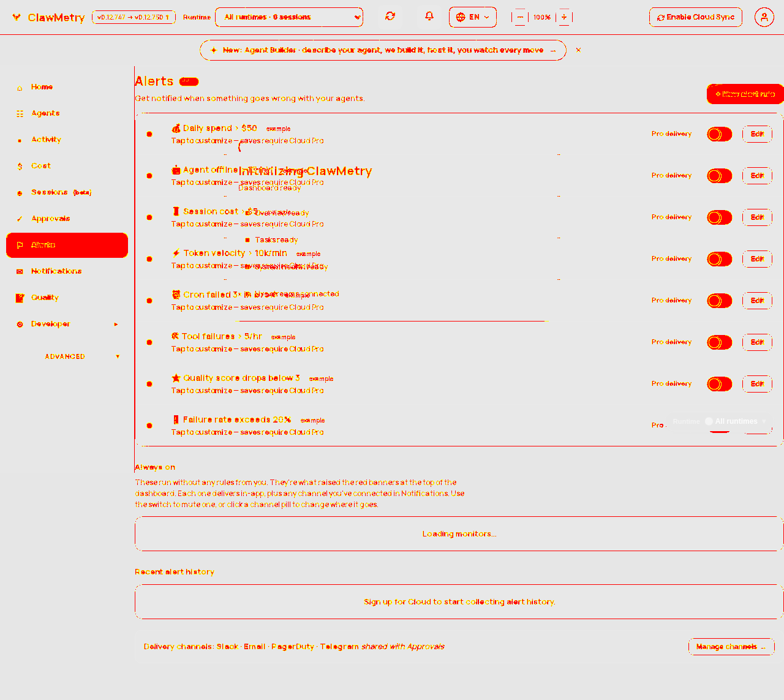Click the Activity icon in the sidebar
Image resolution: width=784 pixels, height=700 pixels.
[20, 140]
